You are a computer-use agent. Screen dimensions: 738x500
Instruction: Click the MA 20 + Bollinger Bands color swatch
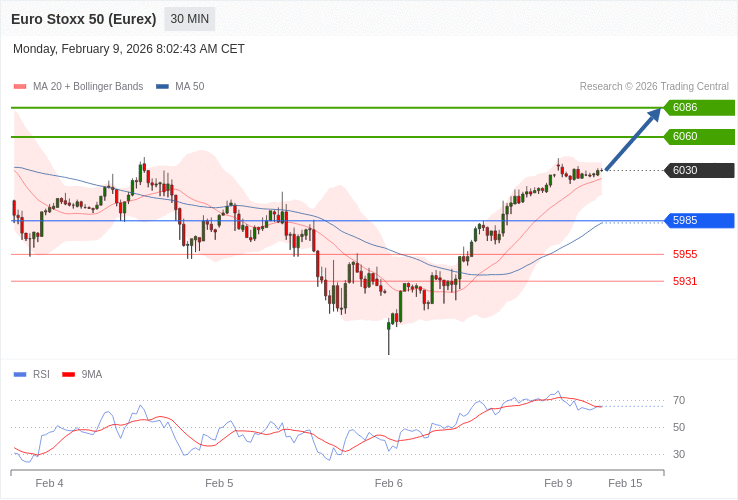click(x=20, y=87)
